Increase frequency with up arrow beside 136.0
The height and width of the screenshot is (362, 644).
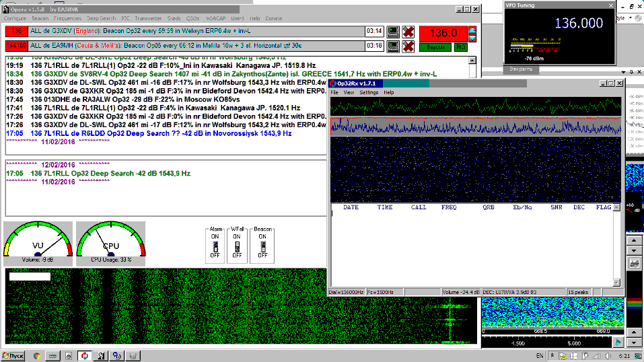click(472, 30)
